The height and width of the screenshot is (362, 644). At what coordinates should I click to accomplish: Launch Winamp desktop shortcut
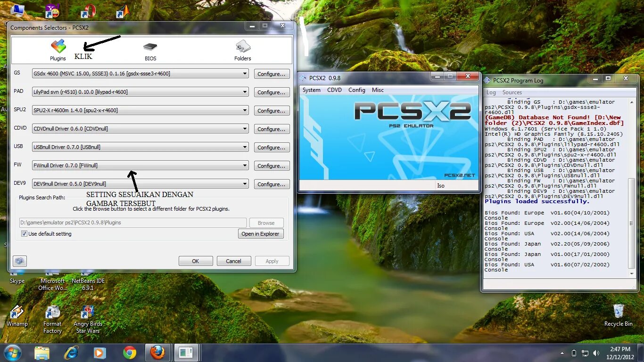17,316
